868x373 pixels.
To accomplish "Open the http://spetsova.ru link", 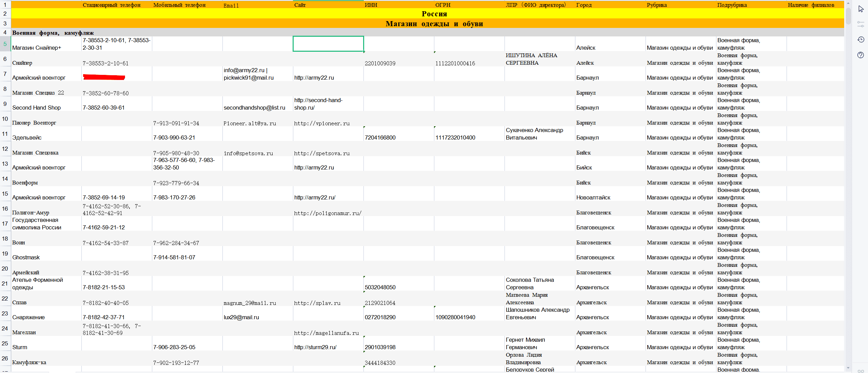I will [x=322, y=153].
